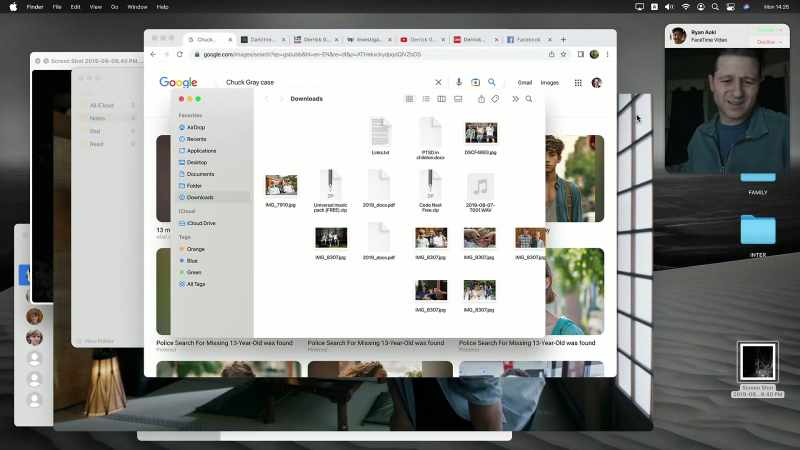Image resolution: width=800 pixels, height=450 pixels.
Task: Open the Edit menu
Action: point(76,7)
